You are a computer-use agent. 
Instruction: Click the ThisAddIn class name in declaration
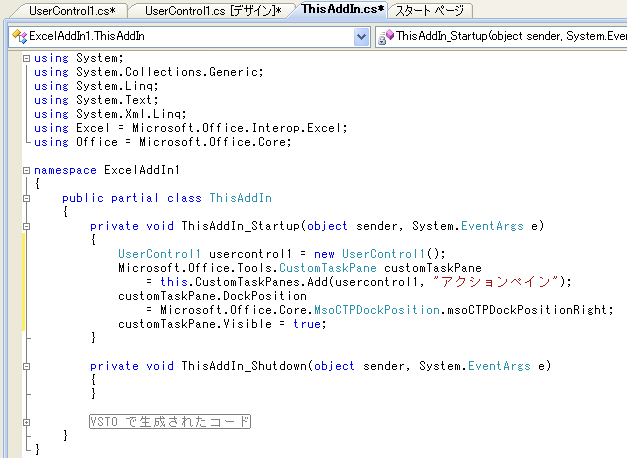pyautogui.click(x=241, y=198)
